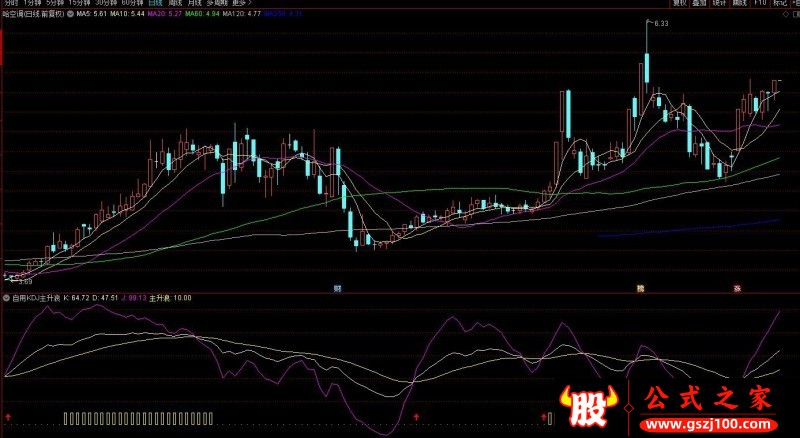This screenshot has height=438, width=800.
Task: Click the MA10: 5.44 label
Action: point(127,14)
